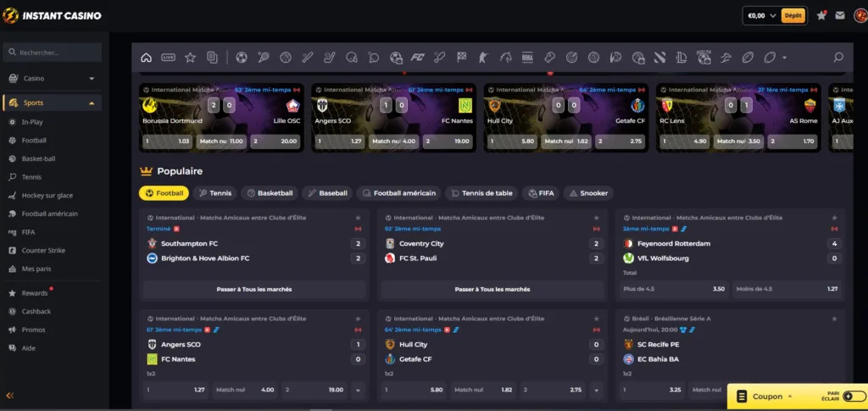Open favorites star in sports toolbar
This screenshot has width=868, height=411.
[x=190, y=57]
